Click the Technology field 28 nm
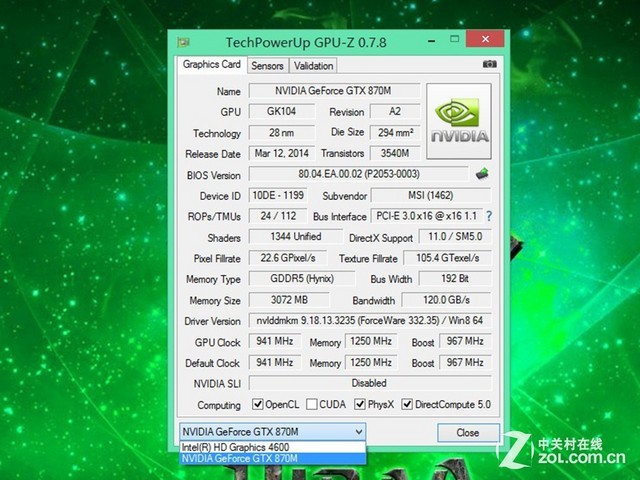Screen dimensions: 640x480 pos(282,133)
